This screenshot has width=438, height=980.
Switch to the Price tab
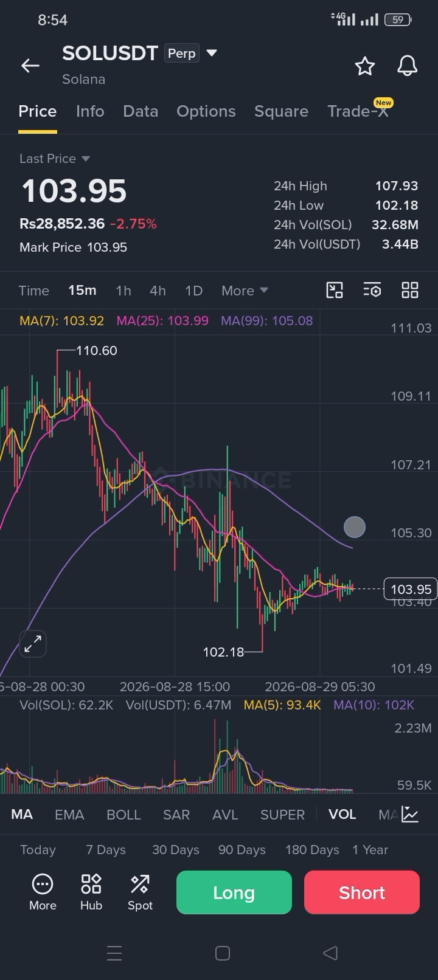(38, 111)
